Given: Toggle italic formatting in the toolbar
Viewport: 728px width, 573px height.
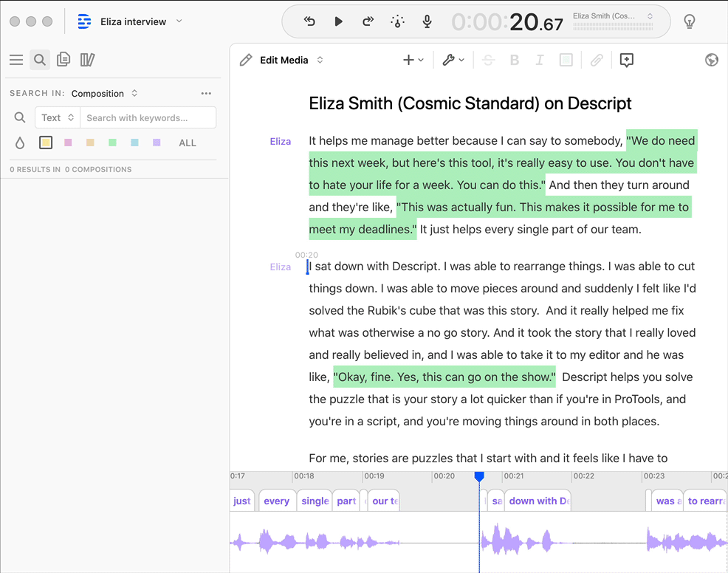Looking at the screenshot, I should click(x=540, y=60).
